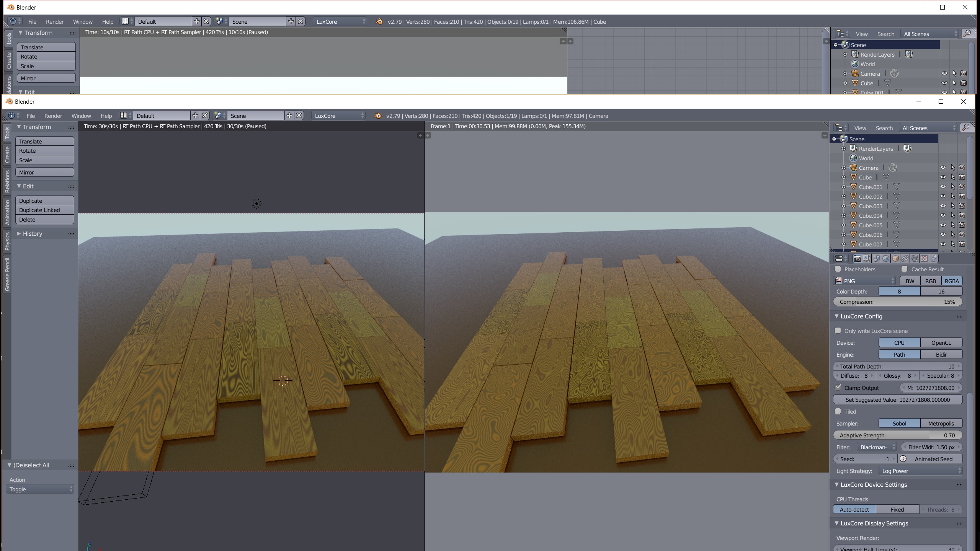980x551 pixels.
Task: Enable the Placeholders checkbox
Action: 838,269
